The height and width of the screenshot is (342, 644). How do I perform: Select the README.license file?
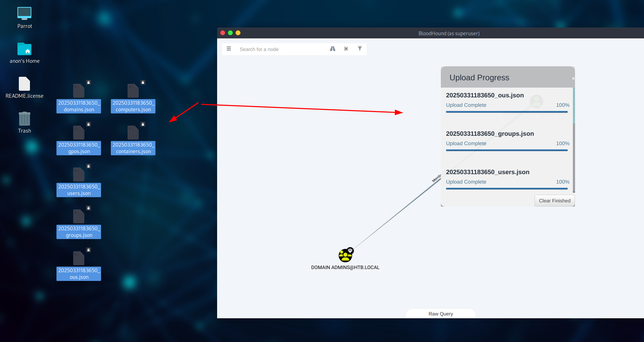click(x=24, y=84)
